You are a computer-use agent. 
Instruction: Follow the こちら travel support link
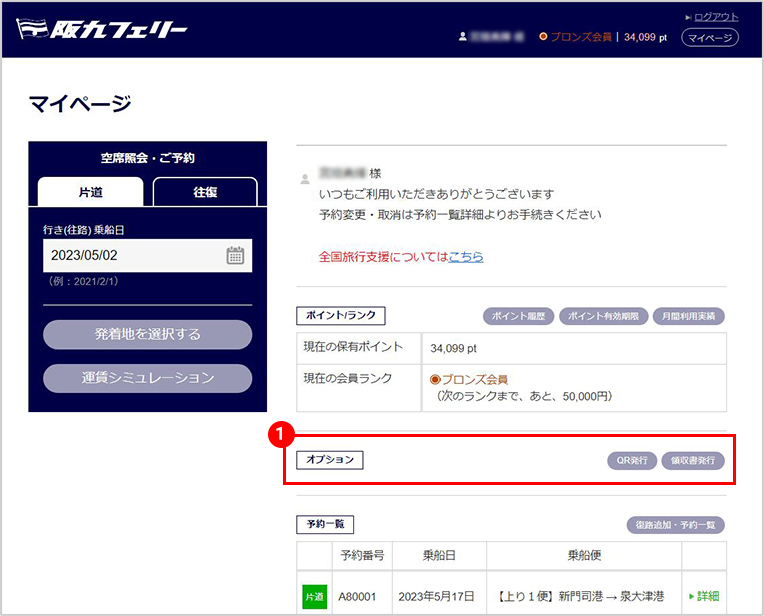[x=466, y=256]
